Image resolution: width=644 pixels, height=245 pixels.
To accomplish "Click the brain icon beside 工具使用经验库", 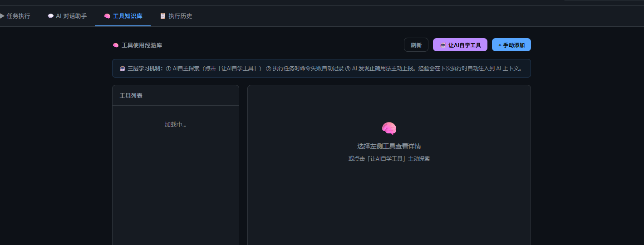I will pos(116,45).
